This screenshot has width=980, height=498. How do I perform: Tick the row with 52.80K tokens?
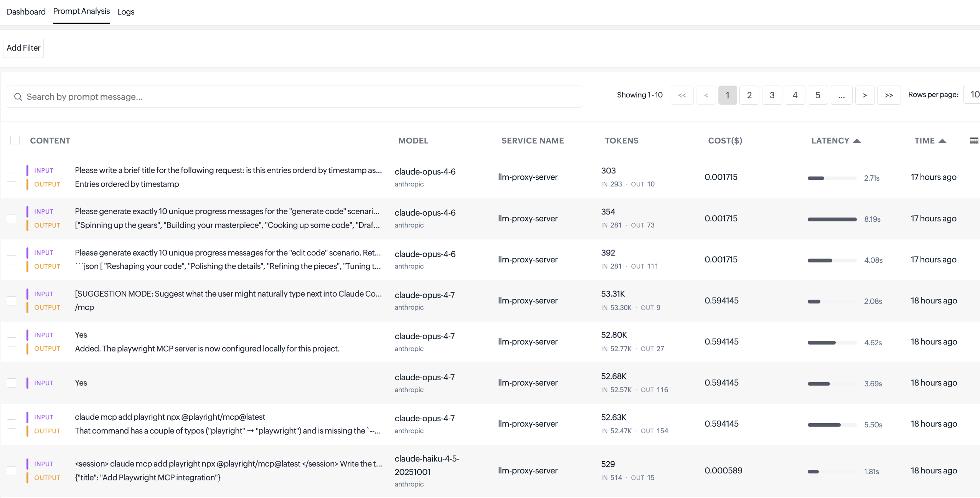coord(12,341)
